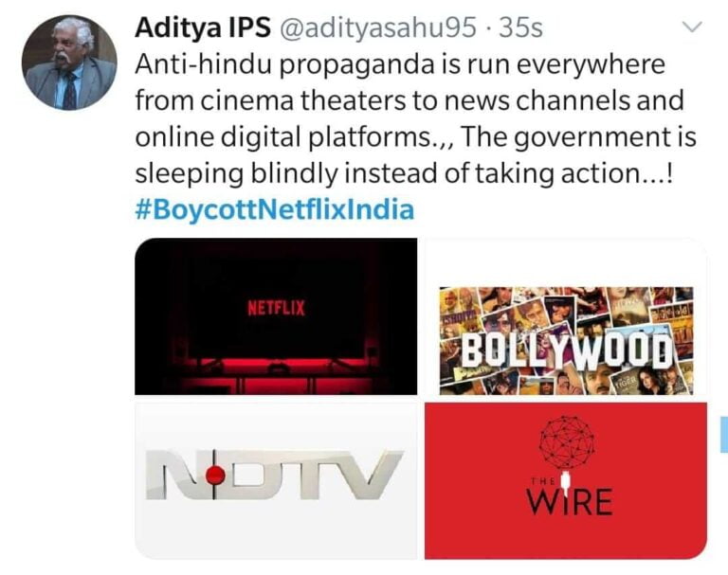Click the red dot in NDTV logo
This screenshot has width=728, height=575.
coord(215,476)
